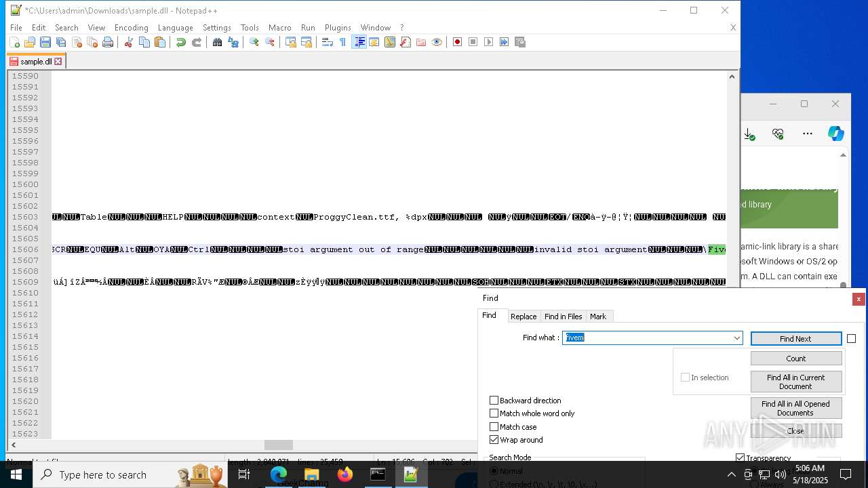Expand the Find what history dropdown
Image resolution: width=868 pixels, height=488 pixels.
pyautogui.click(x=736, y=338)
